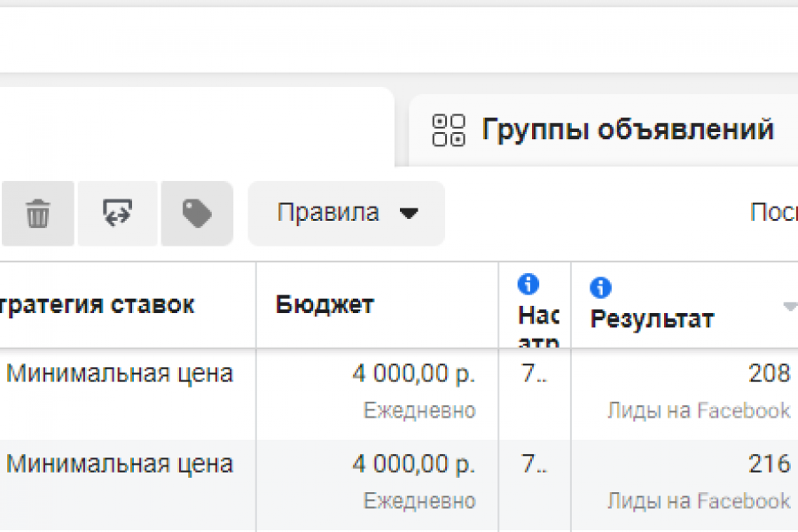This screenshot has height=532, width=798.
Task: Click the import/export arrows icon
Action: [x=117, y=214]
